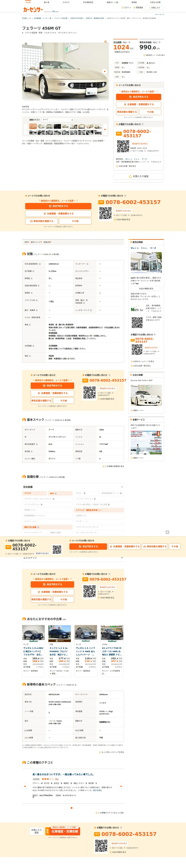Go to previous review with left arrow
186x868 pixels.
pos(25,786)
